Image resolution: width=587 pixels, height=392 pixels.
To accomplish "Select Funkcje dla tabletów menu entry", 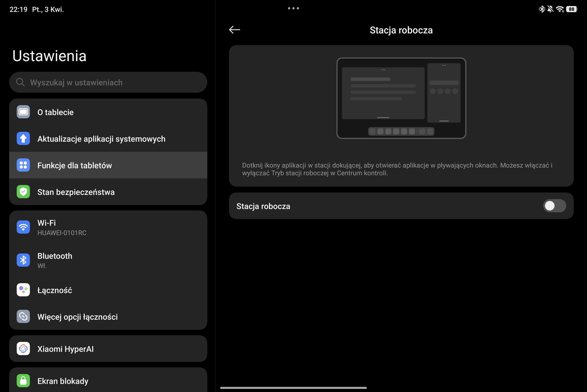I will pyautogui.click(x=74, y=165).
